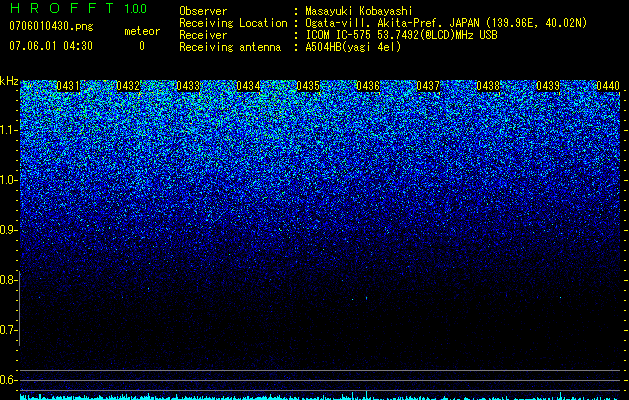The height and width of the screenshot is (400, 629).
Task: Select receiver text ICOM IC-575 53.7492 MHz USB
Action: pyautogui.click(x=401, y=35)
